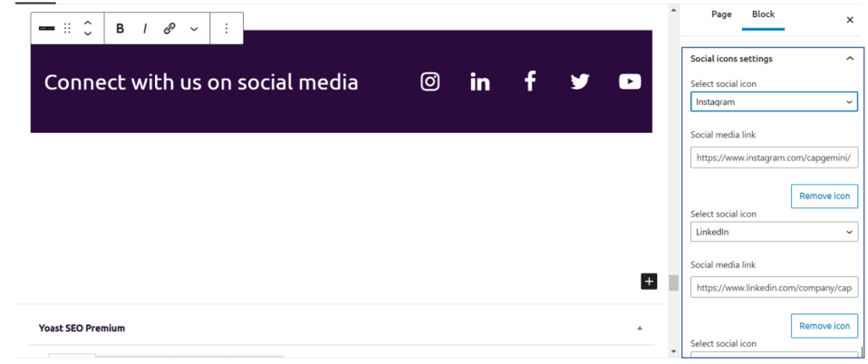Open the Instagram social icon dropdown
This screenshot has width=868, height=364.
coord(774,102)
